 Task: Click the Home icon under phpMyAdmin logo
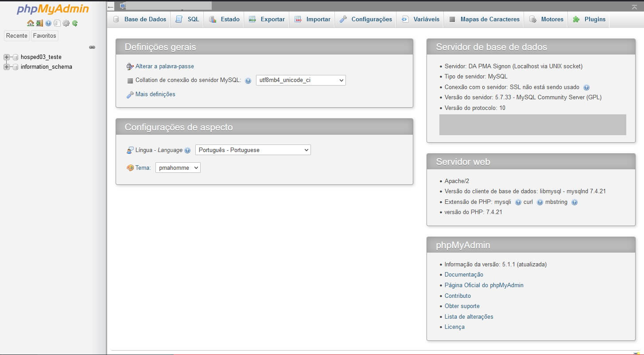click(30, 23)
